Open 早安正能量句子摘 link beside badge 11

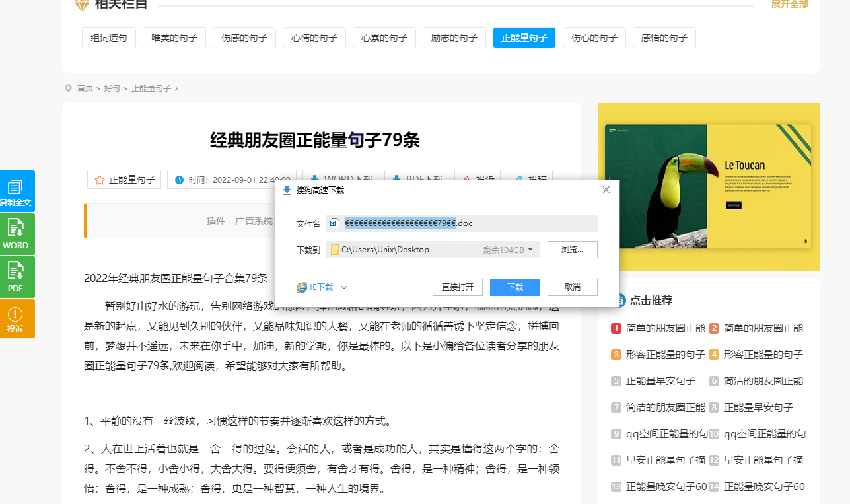(666, 460)
